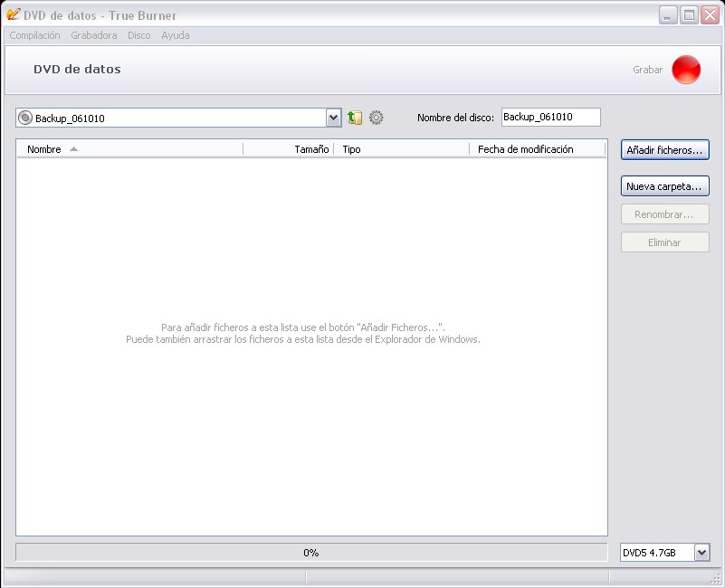Screen dimensions: 725x588
Task: Click the Eliminar button
Action: 665,242
